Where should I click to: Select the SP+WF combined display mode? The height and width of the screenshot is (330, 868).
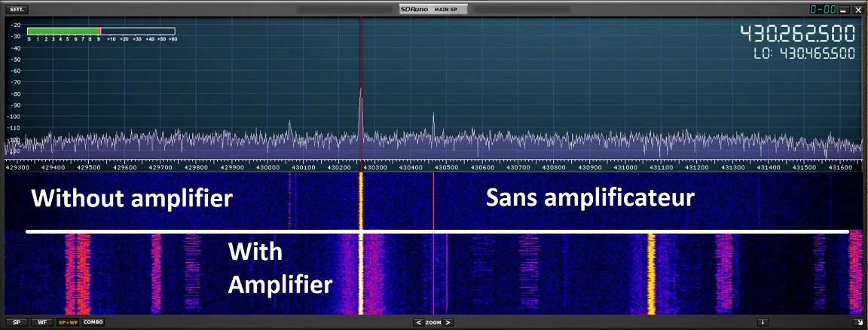click(68, 322)
